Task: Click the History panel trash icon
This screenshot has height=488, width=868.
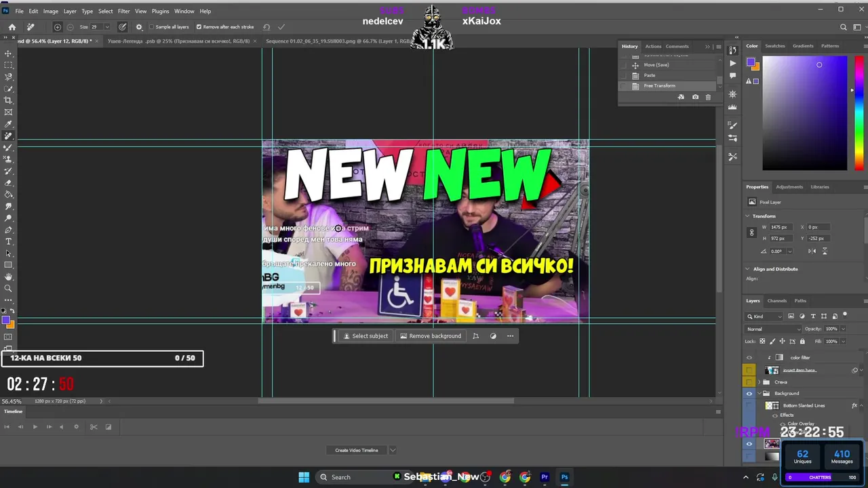Action: (x=708, y=97)
